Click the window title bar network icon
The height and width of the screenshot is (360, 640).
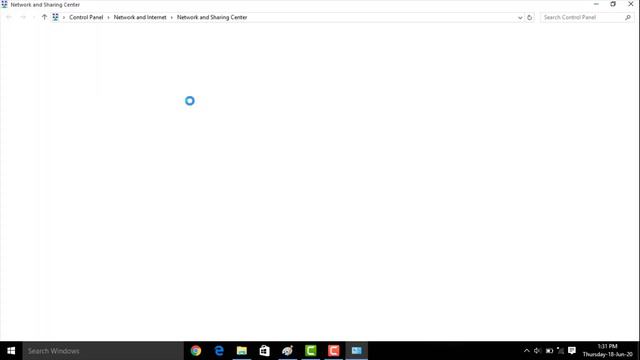click(4, 4)
